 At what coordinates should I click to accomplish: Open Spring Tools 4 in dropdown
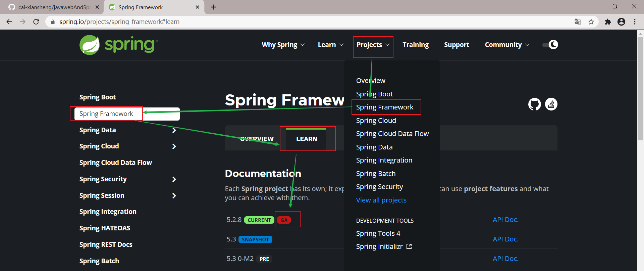[378, 233]
